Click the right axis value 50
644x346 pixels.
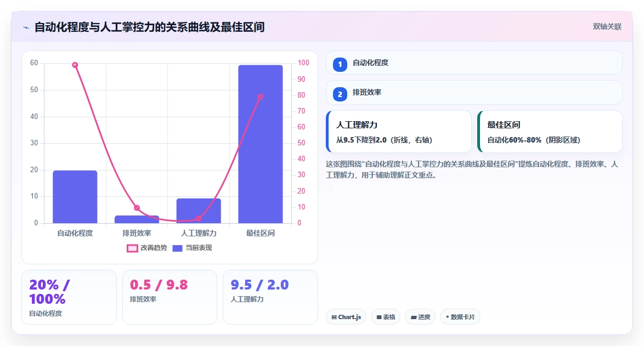[302, 143]
